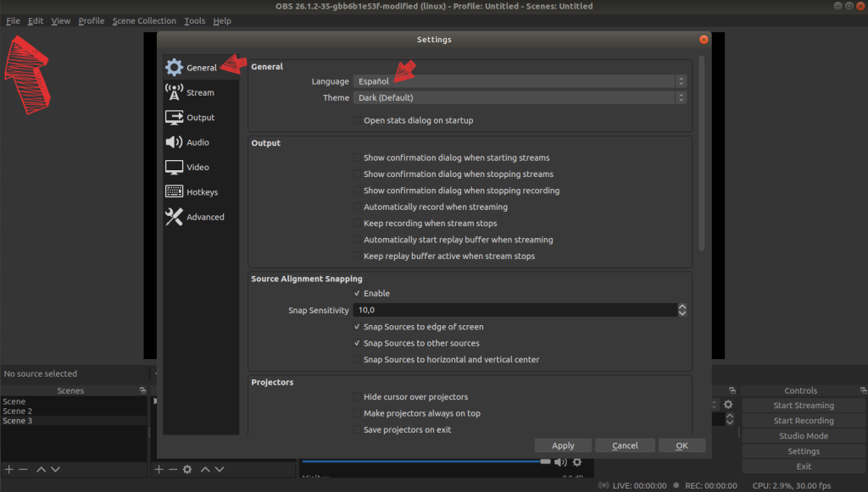Screen dimensions: 868x492
Task: Select Scene 2 in the Scenes list
Action: [x=74, y=412]
